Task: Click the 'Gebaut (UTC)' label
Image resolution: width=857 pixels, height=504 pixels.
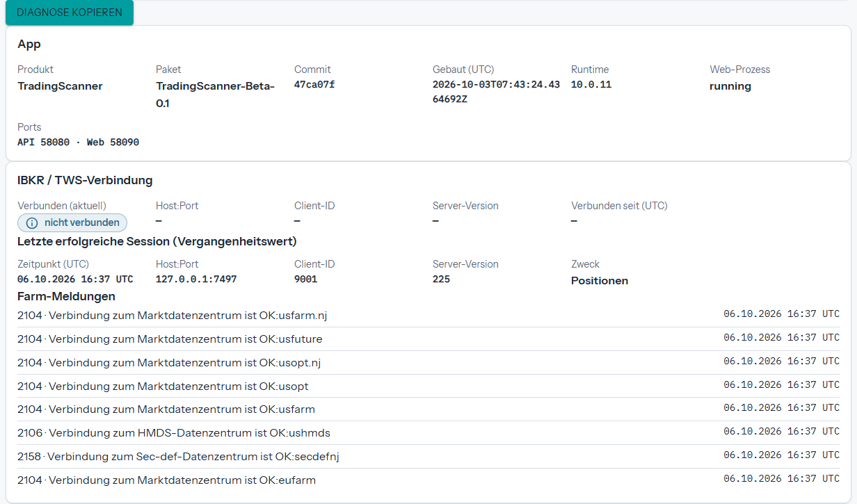Action: pyautogui.click(x=463, y=70)
